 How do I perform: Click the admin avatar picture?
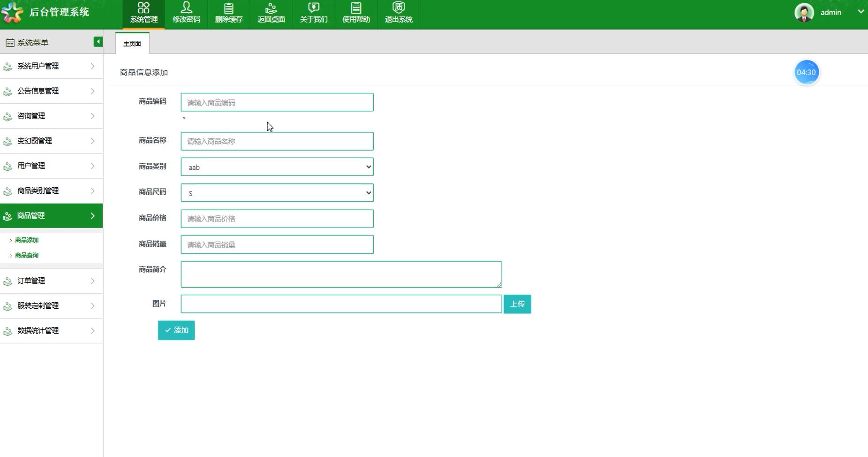(x=804, y=13)
